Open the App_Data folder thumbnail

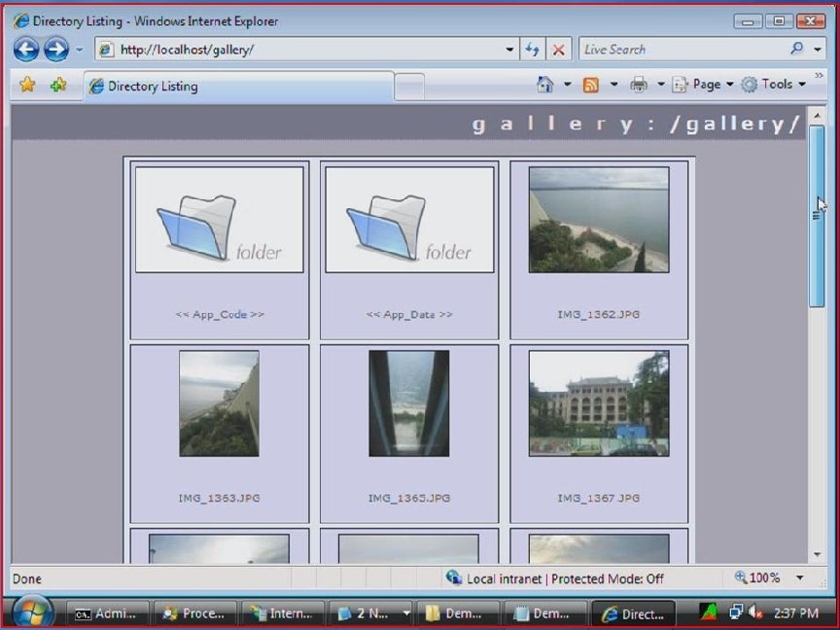(409, 220)
